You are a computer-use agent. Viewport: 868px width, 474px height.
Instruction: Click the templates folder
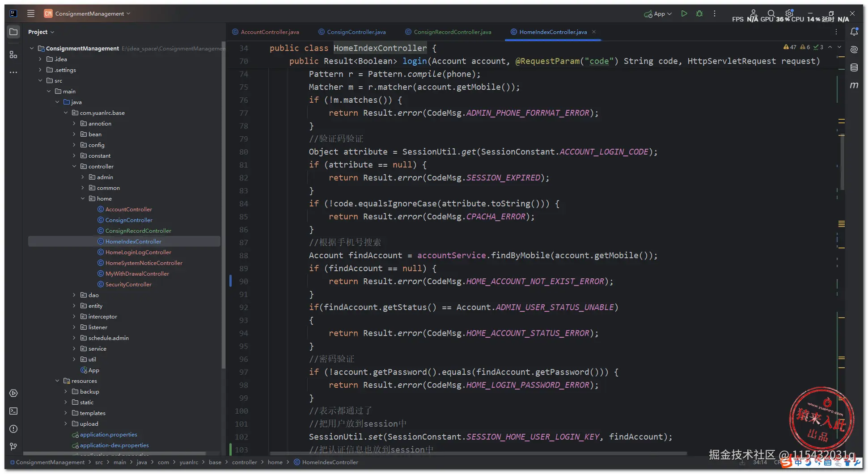pyautogui.click(x=92, y=413)
